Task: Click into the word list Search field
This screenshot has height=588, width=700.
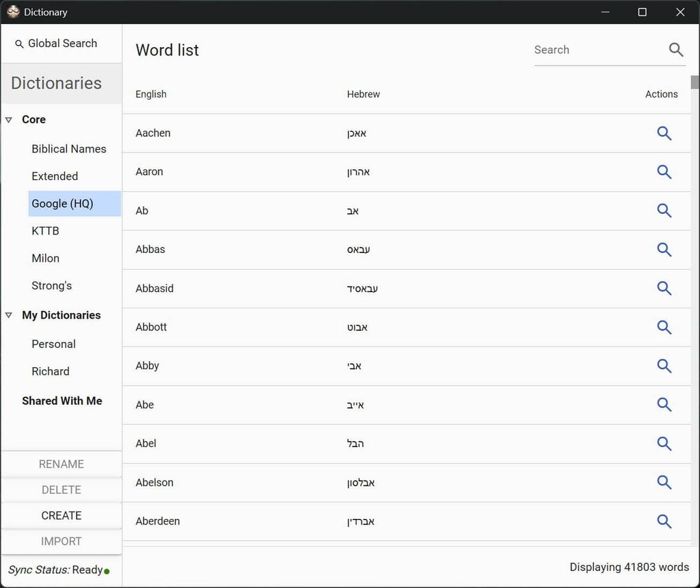Action: point(596,50)
